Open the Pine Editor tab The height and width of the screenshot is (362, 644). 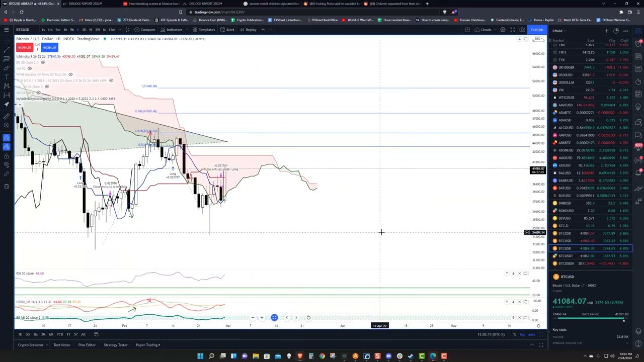[87, 345]
